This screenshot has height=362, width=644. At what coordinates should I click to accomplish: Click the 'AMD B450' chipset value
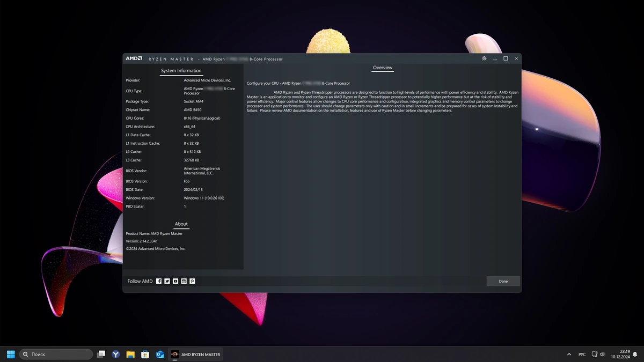[x=193, y=110]
